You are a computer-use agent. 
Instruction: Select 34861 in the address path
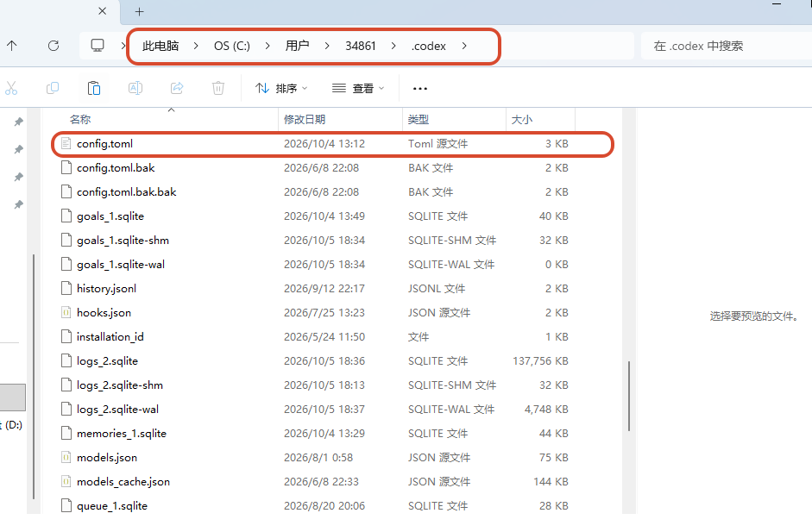coord(361,46)
